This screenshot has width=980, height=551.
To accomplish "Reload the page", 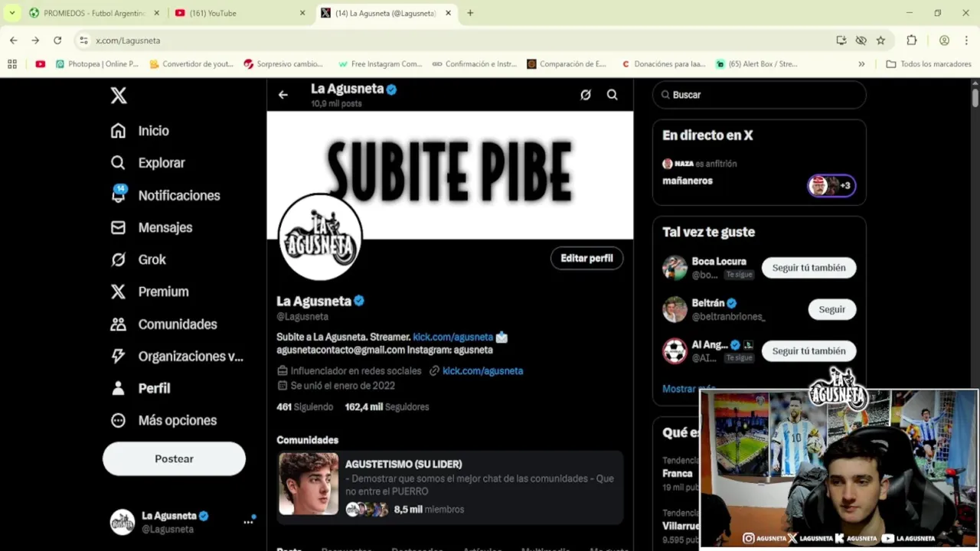I will [57, 41].
